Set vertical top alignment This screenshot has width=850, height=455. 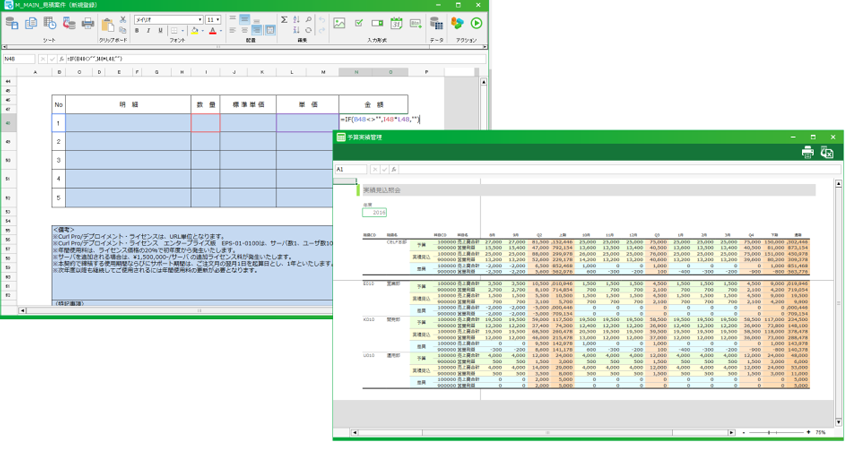click(x=233, y=19)
